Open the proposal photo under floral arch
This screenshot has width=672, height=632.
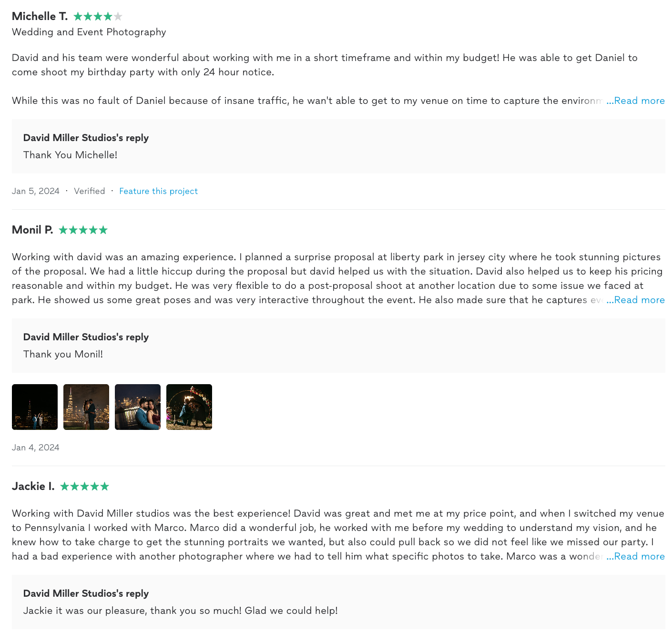[189, 407]
